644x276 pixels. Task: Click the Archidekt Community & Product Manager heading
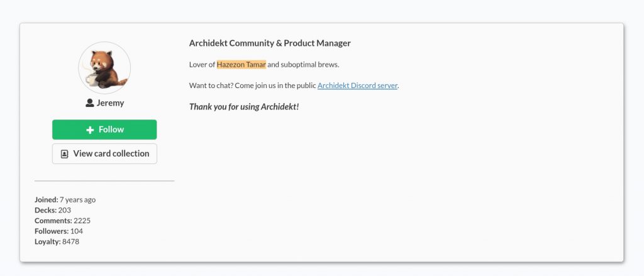pos(270,43)
